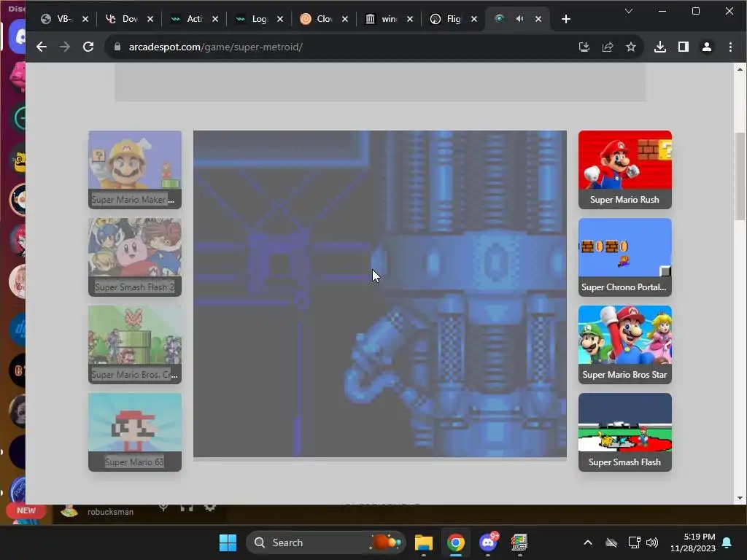
Task: Open the clock showing 5:19 PM
Action: click(693, 542)
